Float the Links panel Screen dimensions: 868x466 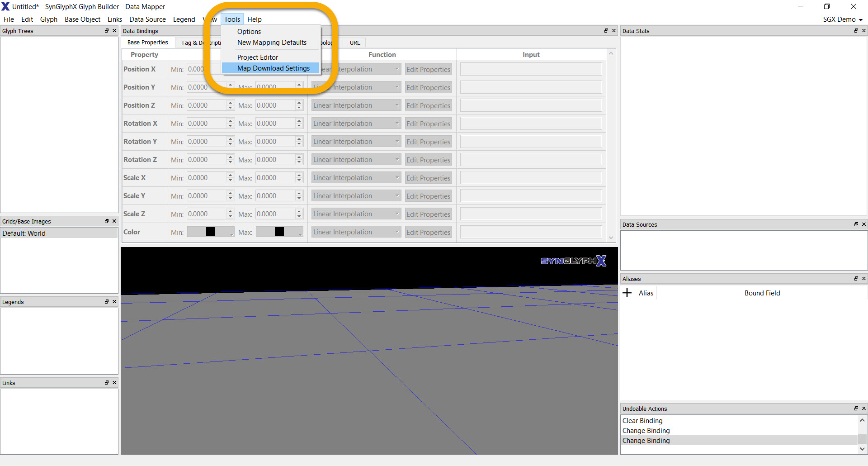107,383
